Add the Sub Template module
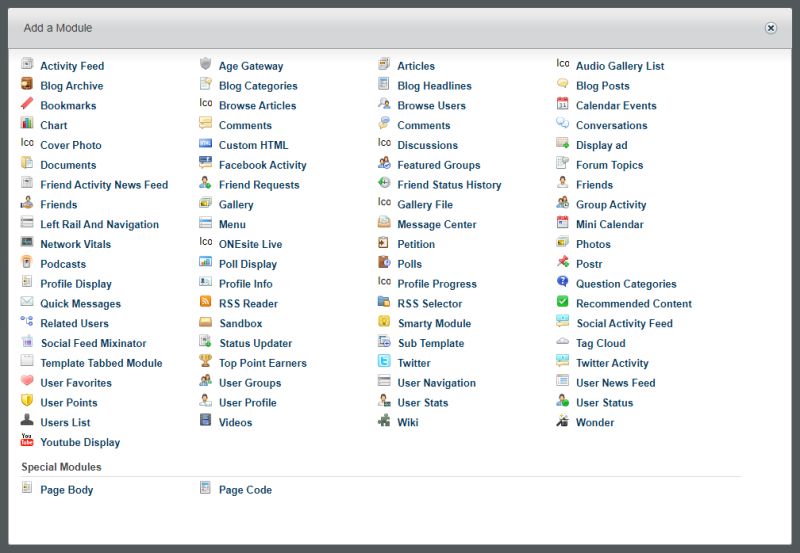 click(431, 343)
